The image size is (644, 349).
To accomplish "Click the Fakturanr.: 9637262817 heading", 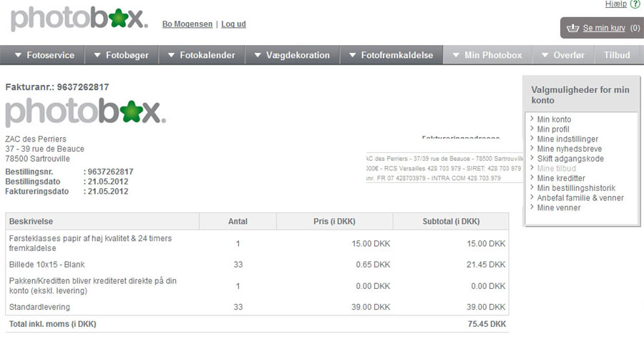I will pos(57,87).
